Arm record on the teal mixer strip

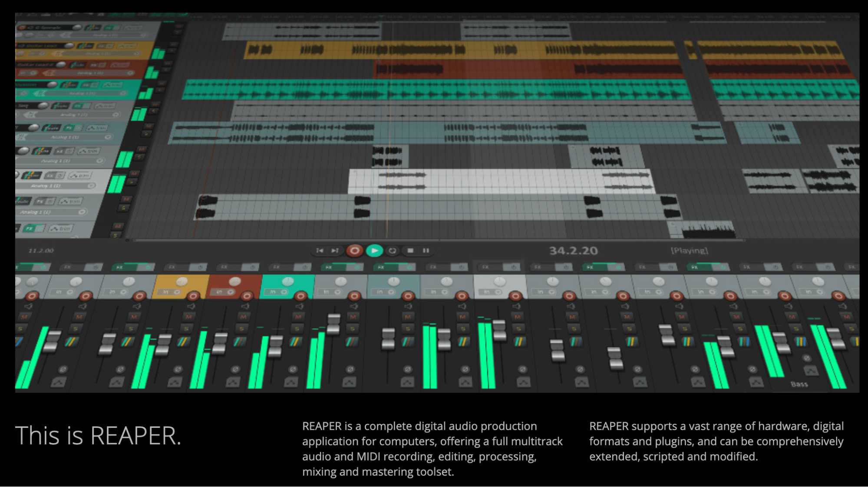click(x=300, y=296)
